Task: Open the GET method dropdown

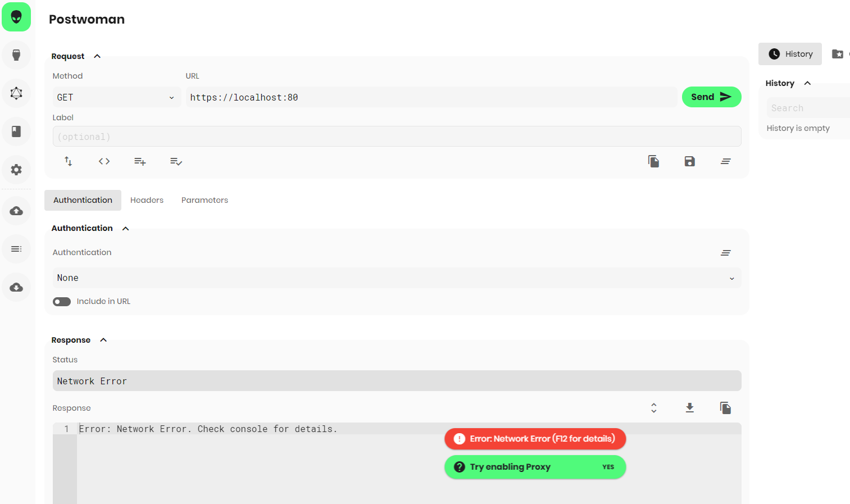Action: [x=117, y=97]
